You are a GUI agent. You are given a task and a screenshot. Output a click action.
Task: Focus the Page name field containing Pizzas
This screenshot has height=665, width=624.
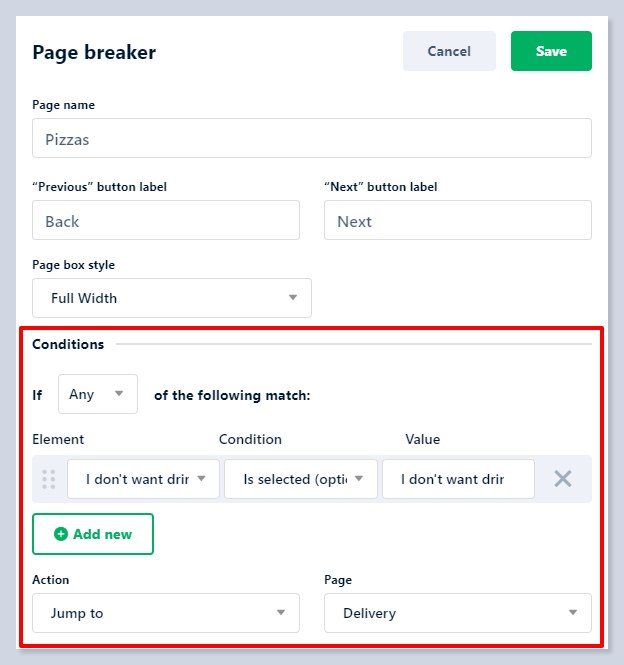(x=311, y=139)
